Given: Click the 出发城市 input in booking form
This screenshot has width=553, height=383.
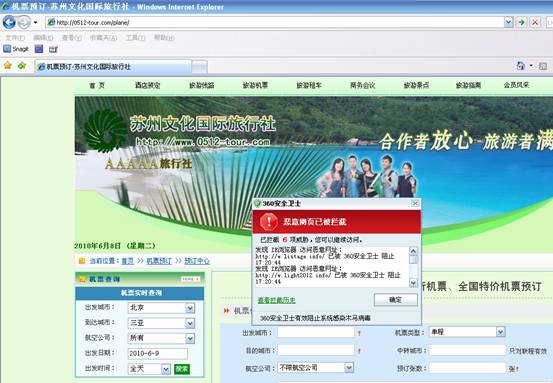Looking at the screenshot, I should point(316,333).
